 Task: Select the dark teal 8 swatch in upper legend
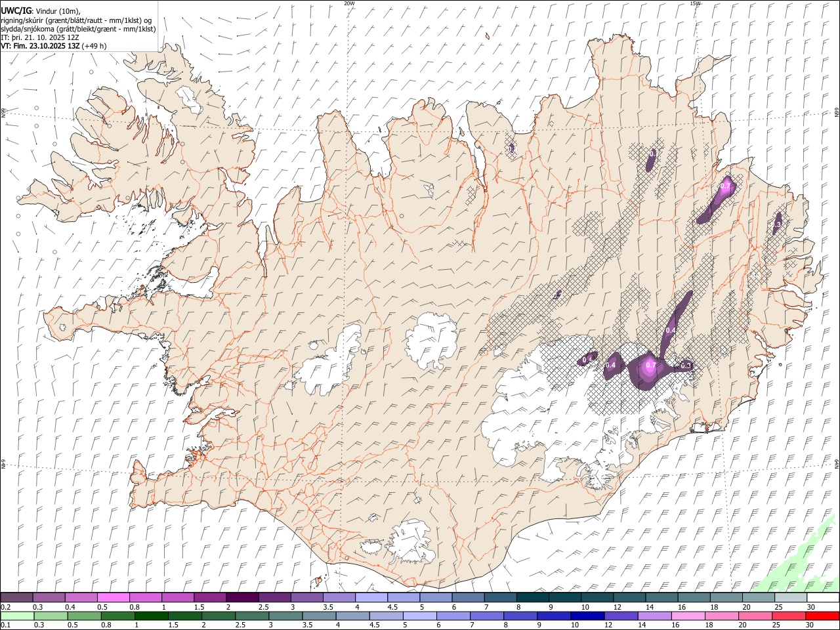[x=533, y=598]
